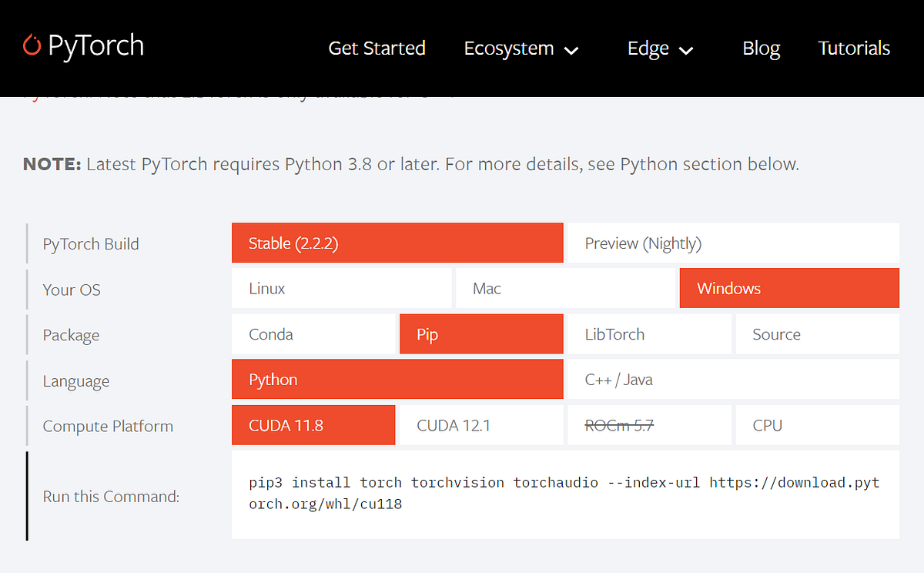Screen dimensions: 924x573
Task: Choose Linux as your OS
Action: point(341,289)
